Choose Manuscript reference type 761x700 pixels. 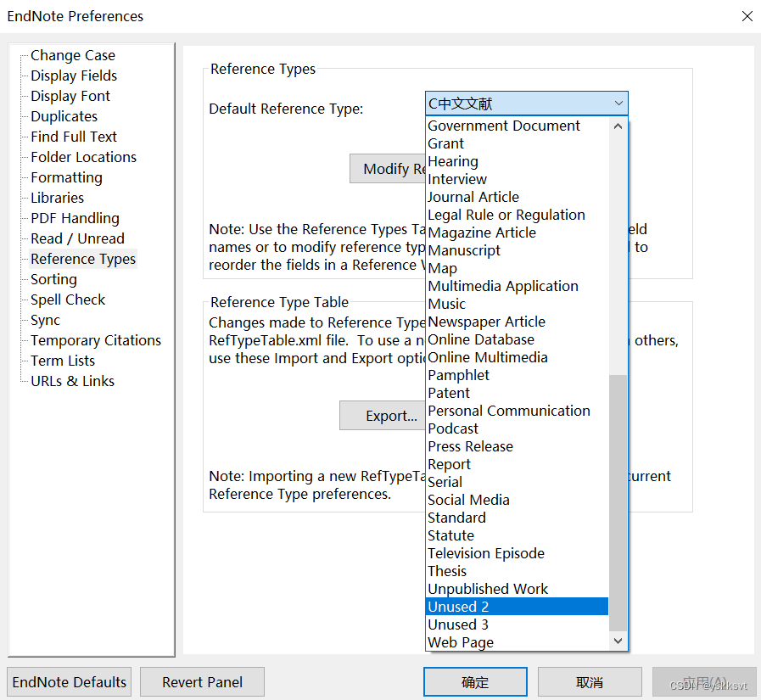[517, 250]
